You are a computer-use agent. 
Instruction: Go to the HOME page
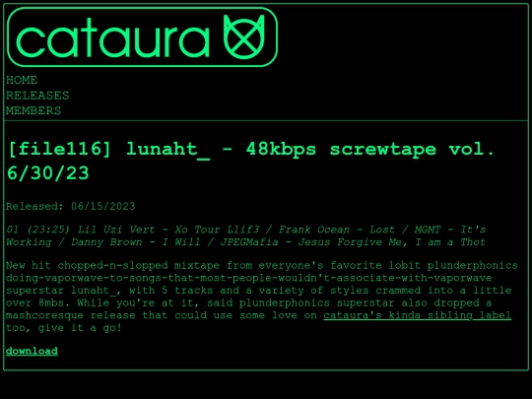coord(22,80)
